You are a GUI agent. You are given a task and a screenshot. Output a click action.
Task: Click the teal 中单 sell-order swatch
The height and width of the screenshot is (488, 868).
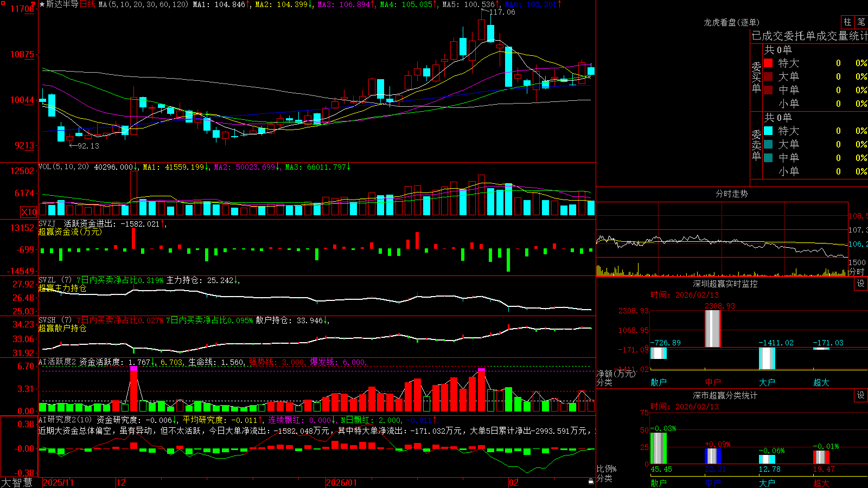768,158
